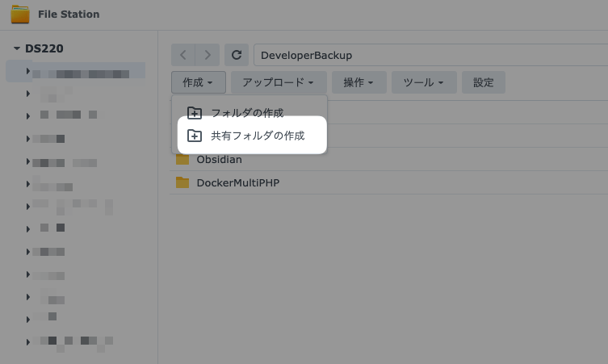Open the アップロード dropdown menu

[278, 82]
